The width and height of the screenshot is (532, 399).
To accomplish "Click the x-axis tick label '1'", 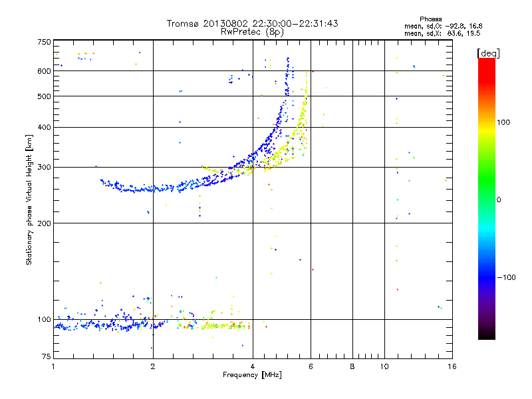I will click(x=53, y=366).
